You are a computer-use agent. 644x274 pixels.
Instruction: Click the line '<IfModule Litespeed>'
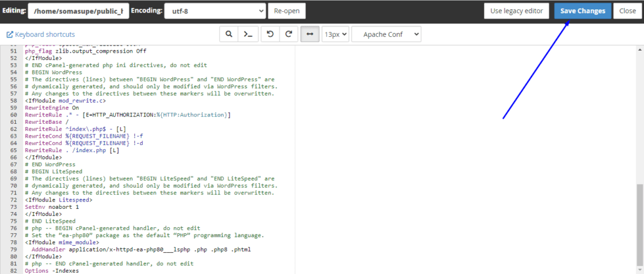[x=59, y=200]
